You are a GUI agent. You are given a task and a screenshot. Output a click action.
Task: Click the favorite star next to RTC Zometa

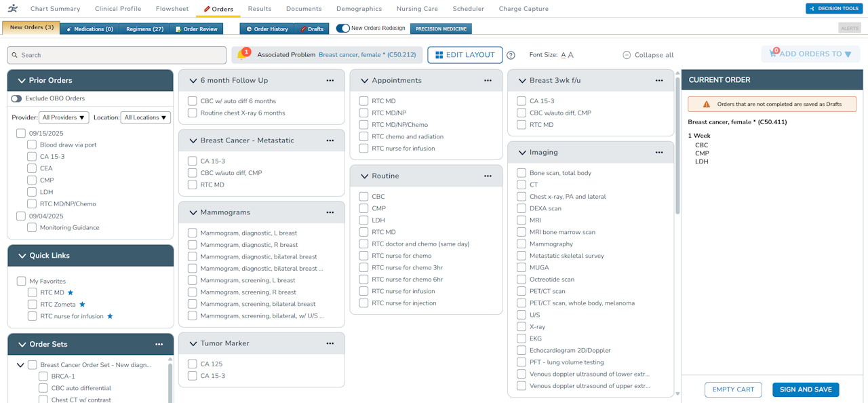tap(81, 304)
